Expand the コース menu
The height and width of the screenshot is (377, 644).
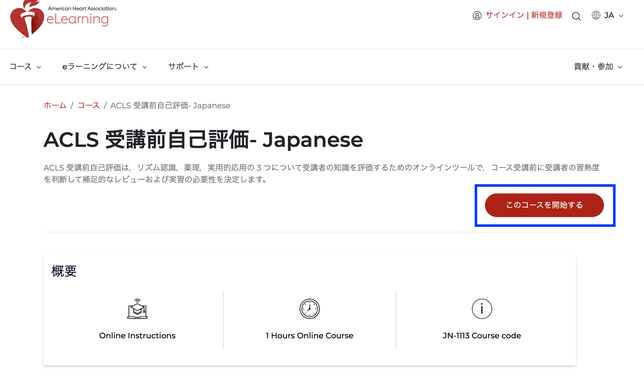[25, 67]
